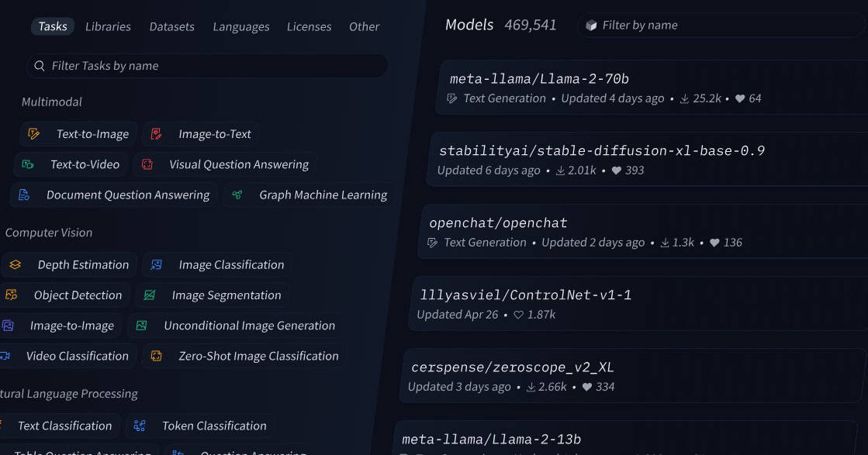This screenshot has height=455, width=868.
Task: Select the Video Classification task
Action: (78, 356)
